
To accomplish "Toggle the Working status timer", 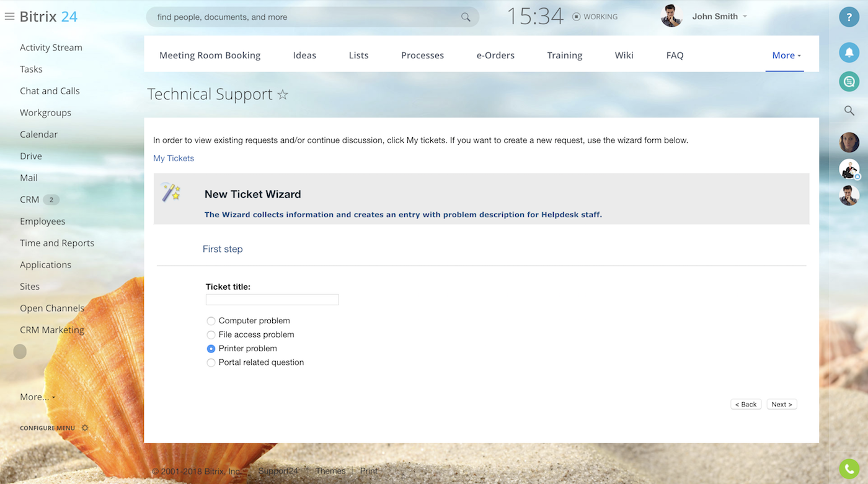I will pyautogui.click(x=595, y=17).
